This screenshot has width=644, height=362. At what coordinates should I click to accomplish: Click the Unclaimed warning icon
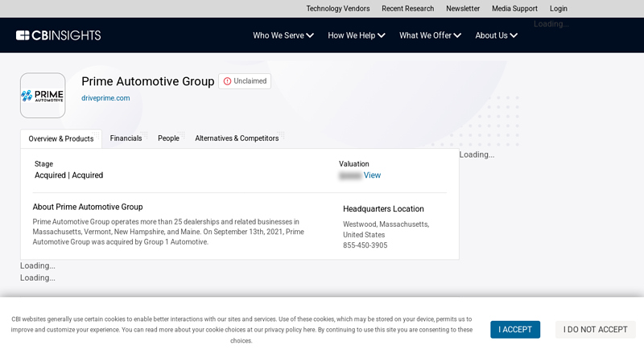click(x=227, y=81)
